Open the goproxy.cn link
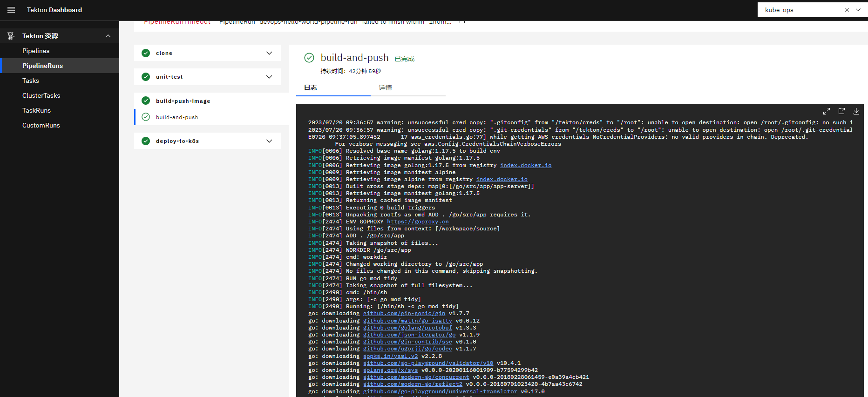 (x=418, y=222)
